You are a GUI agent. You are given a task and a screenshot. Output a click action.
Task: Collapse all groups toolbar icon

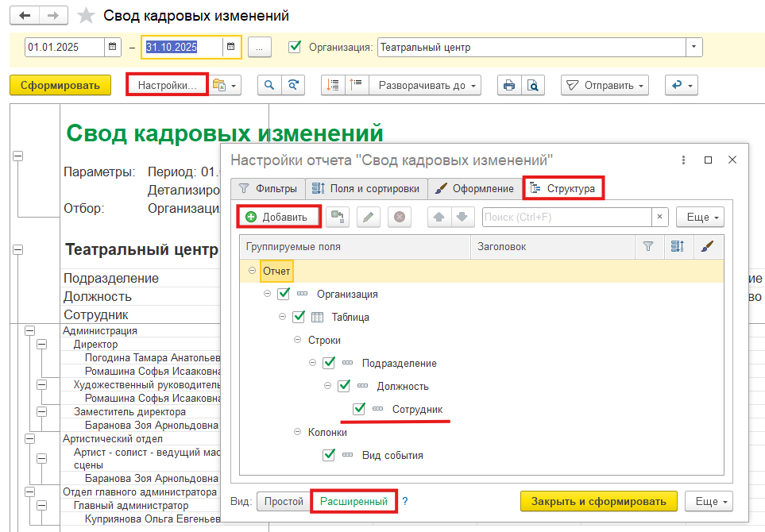(x=333, y=85)
